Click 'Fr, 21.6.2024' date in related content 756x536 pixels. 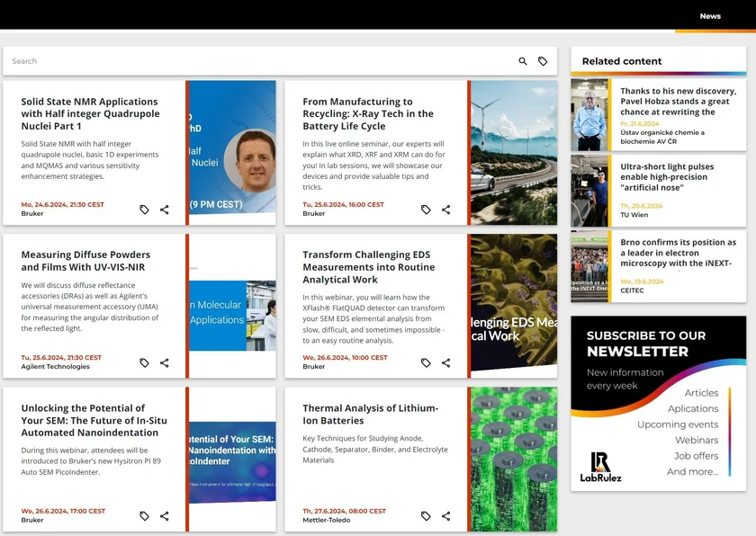click(x=639, y=123)
